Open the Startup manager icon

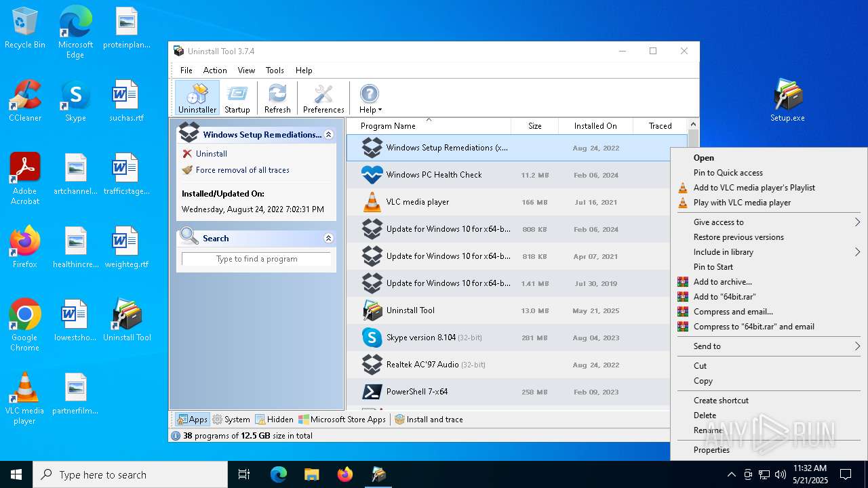[237, 98]
